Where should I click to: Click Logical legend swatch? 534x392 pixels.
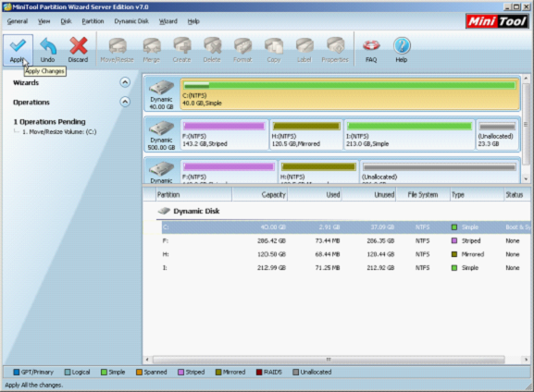coord(68,372)
